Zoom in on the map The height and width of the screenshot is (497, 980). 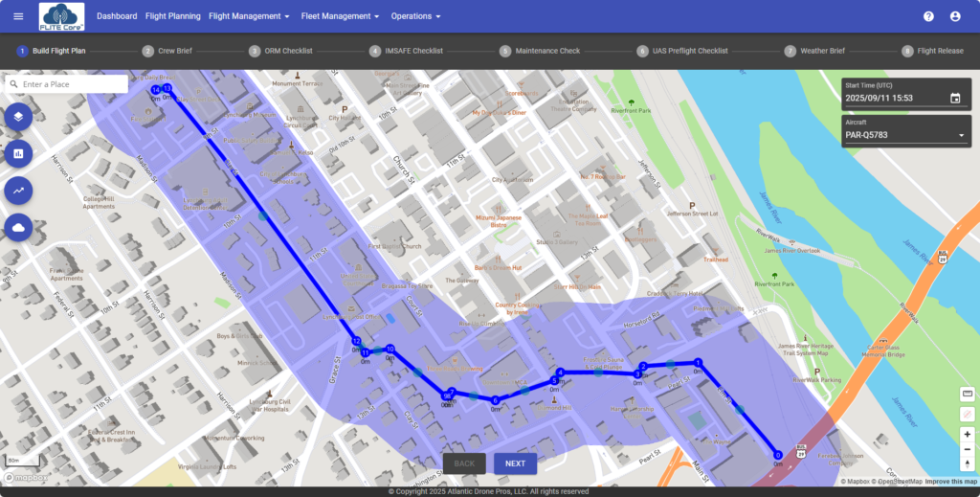(x=967, y=434)
